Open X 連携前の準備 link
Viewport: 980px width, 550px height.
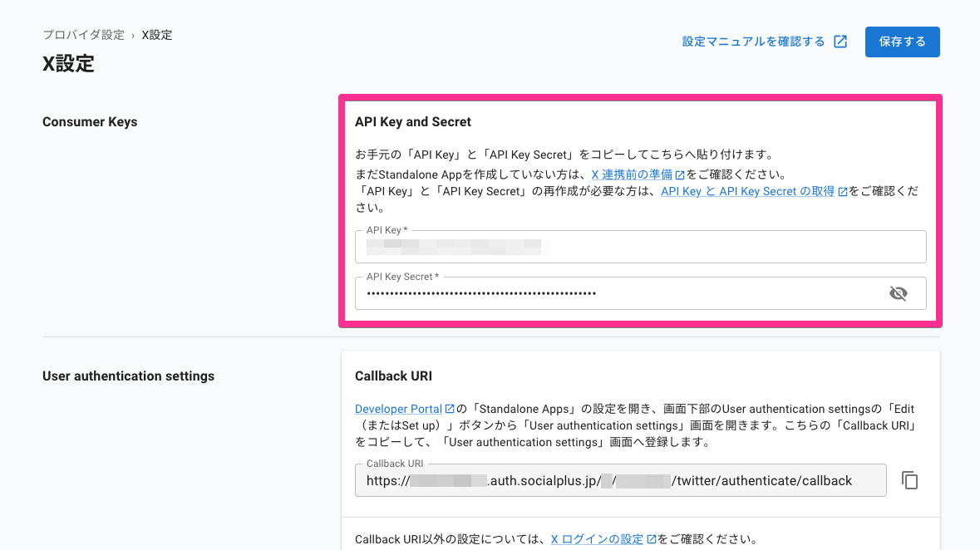pos(631,174)
